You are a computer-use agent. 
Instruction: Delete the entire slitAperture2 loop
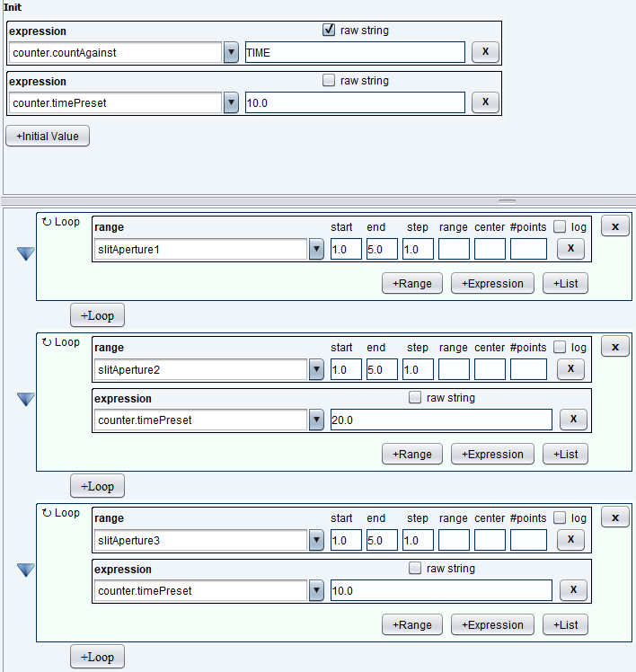pos(615,347)
